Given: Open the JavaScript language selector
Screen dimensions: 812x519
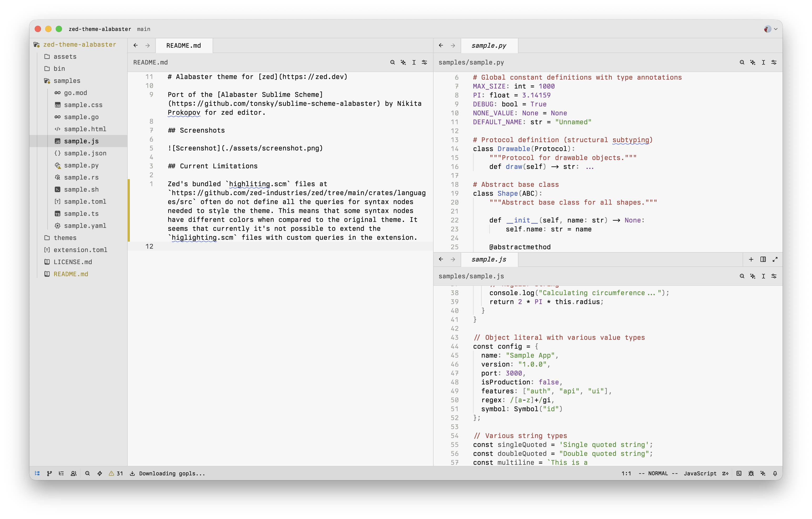Looking at the screenshot, I should click(700, 473).
